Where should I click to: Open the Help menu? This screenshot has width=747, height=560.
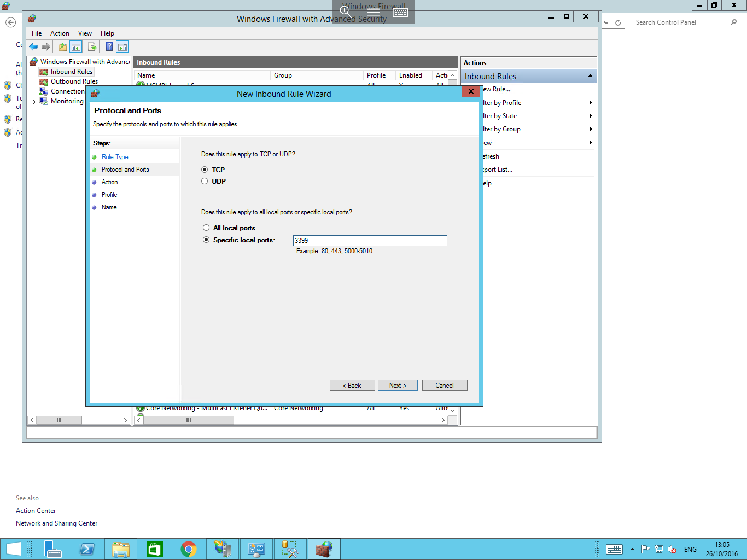point(107,33)
